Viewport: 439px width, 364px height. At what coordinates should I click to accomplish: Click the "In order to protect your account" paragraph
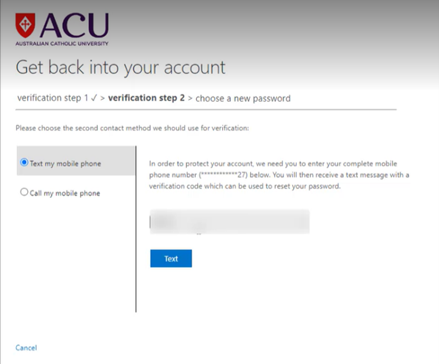click(279, 175)
